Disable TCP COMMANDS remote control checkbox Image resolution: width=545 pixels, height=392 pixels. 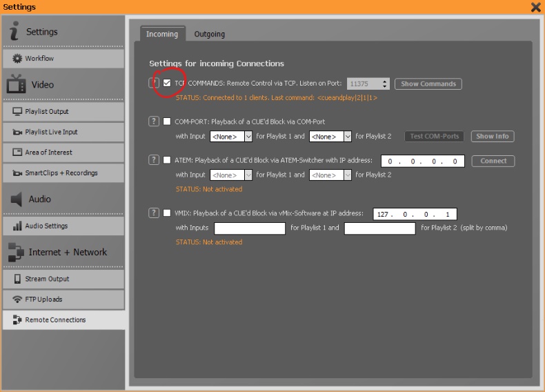pyautogui.click(x=167, y=83)
